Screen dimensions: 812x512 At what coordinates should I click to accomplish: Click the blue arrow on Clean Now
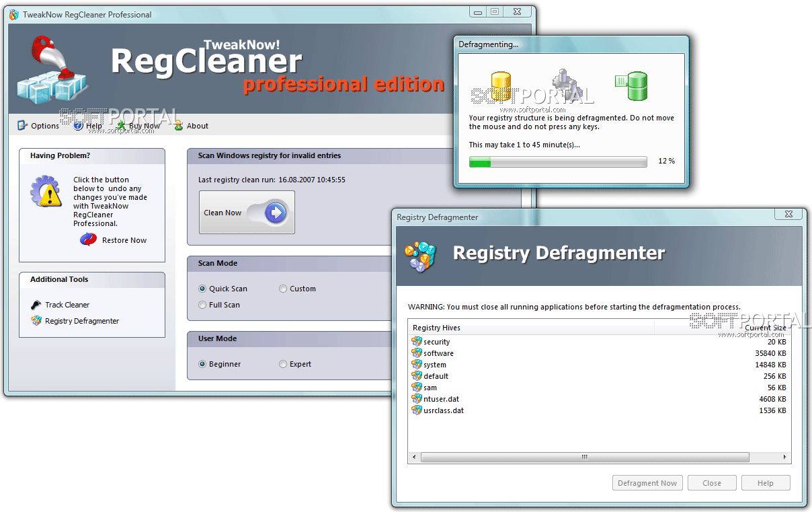pyautogui.click(x=276, y=213)
